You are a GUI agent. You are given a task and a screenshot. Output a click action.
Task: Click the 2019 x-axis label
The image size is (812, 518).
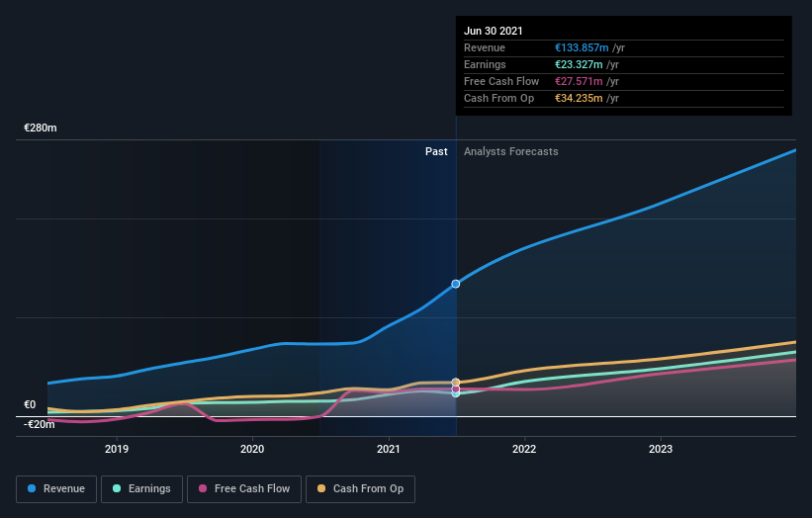117,449
